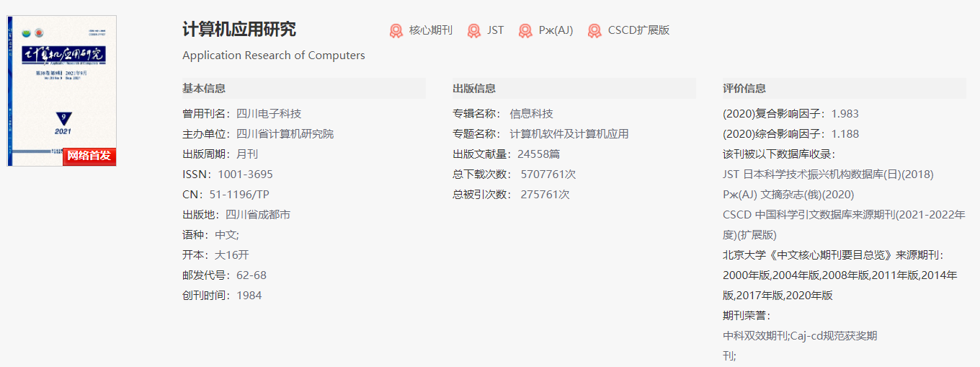Click the 专辑名称 value 信息科技
The width and height of the screenshot is (980, 367).
[x=532, y=114]
